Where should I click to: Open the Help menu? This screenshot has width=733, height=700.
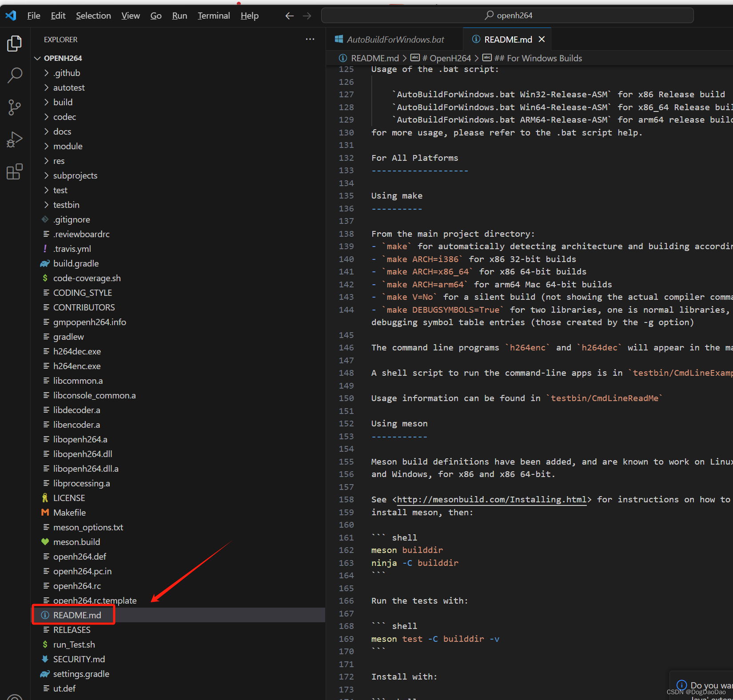[x=250, y=16]
